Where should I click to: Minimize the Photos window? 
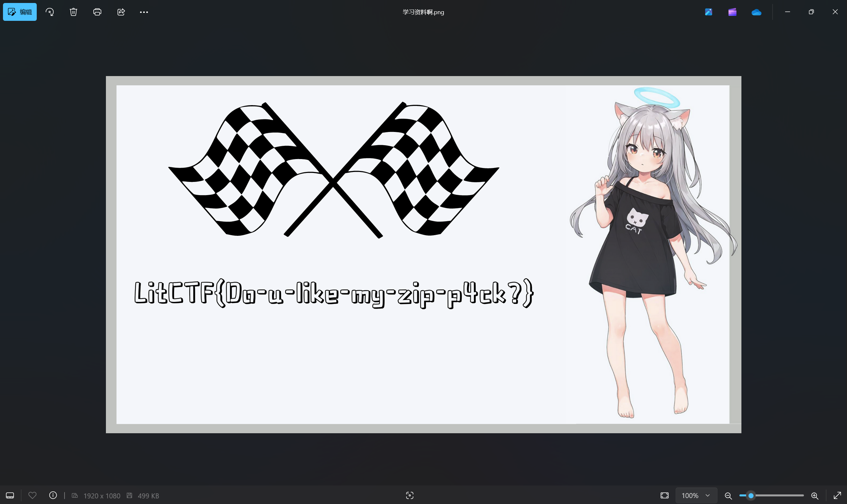[787, 12]
